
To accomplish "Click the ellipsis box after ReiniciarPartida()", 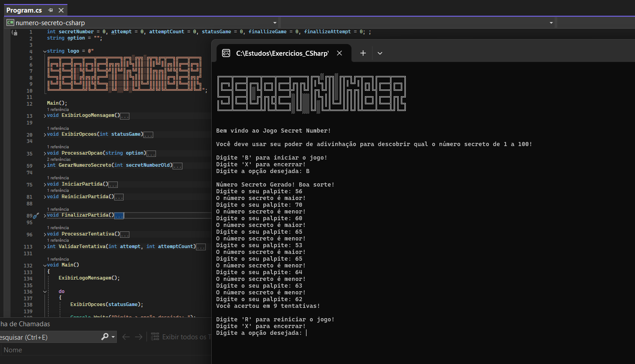I will coord(119,197).
